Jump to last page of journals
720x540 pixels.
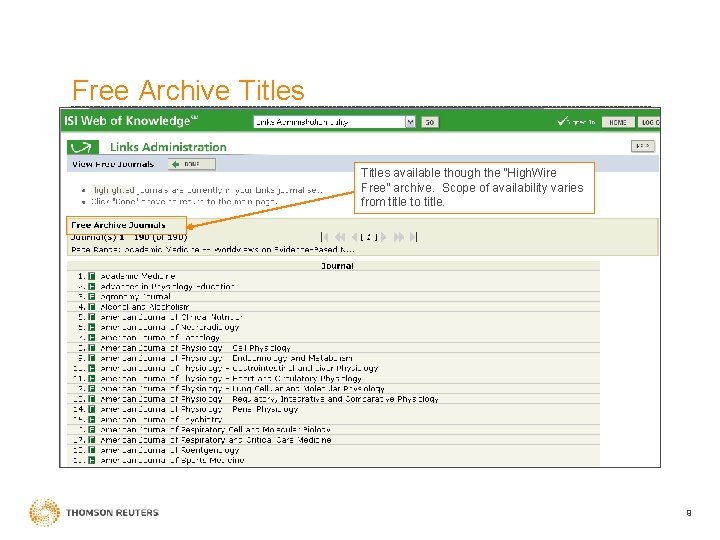click(414, 237)
